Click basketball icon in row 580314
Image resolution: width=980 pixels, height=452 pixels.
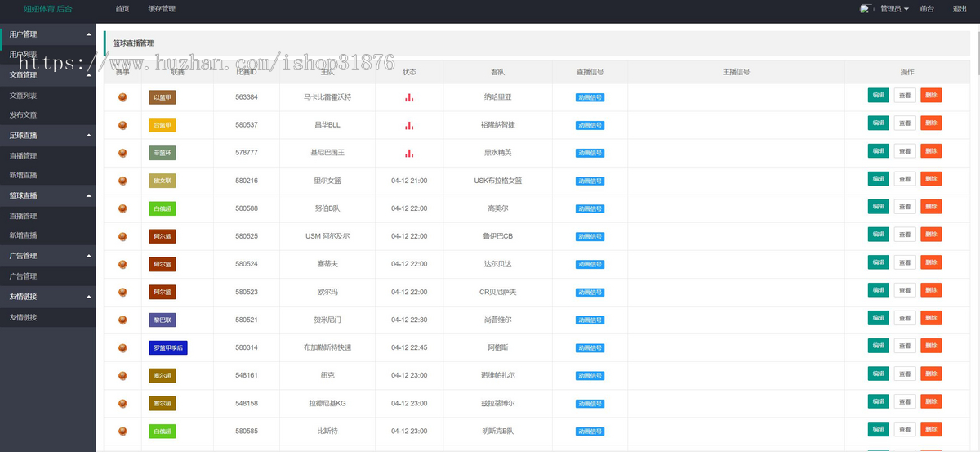(122, 347)
